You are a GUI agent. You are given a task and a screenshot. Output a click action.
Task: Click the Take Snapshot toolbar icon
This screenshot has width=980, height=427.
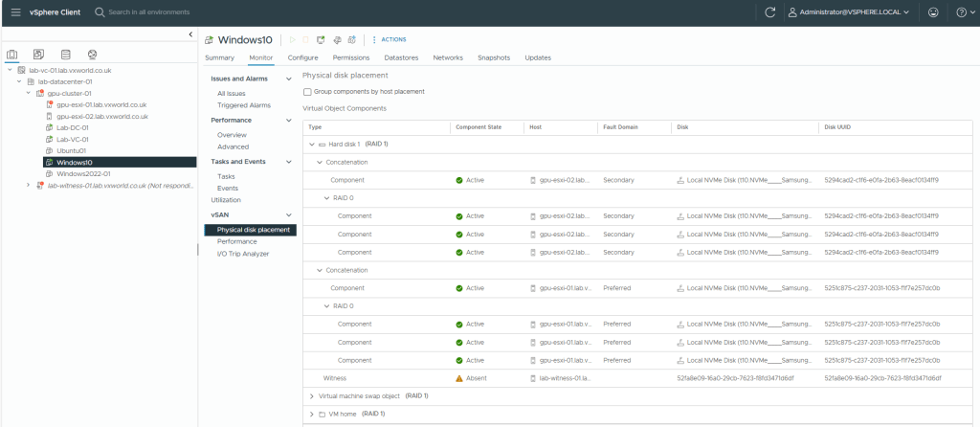(351, 39)
